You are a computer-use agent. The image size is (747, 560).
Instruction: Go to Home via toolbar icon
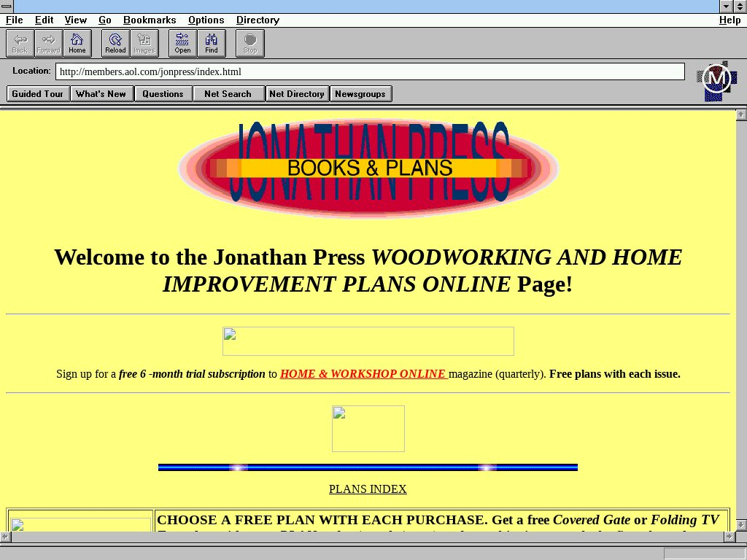pyautogui.click(x=77, y=43)
